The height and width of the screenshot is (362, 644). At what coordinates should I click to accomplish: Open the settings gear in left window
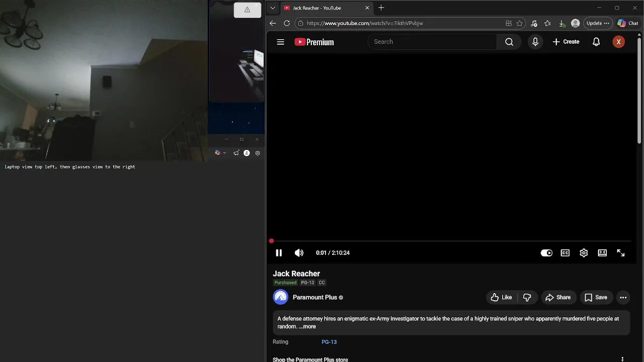[258, 153]
